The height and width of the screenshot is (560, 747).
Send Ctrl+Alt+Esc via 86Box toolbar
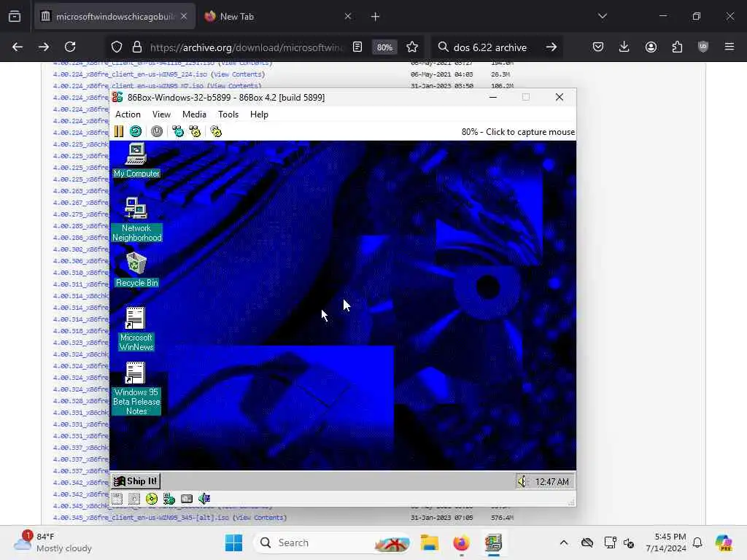[195, 131]
